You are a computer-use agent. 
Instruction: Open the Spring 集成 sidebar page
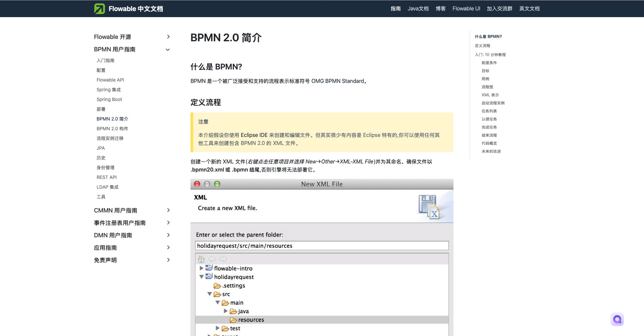[109, 90]
